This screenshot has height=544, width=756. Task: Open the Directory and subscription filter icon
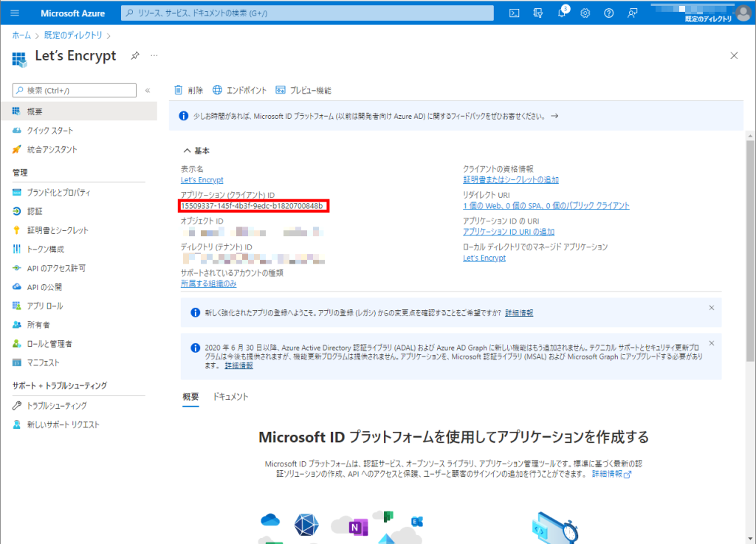[x=538, y=13]
